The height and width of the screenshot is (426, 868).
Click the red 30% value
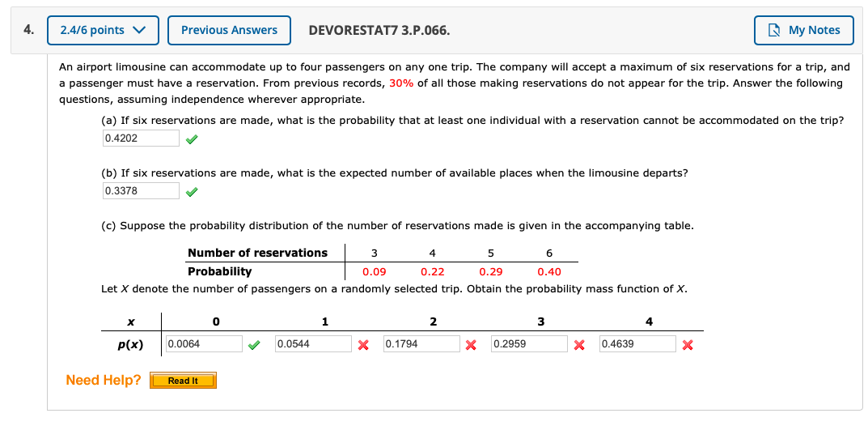(x=402, y=83)
